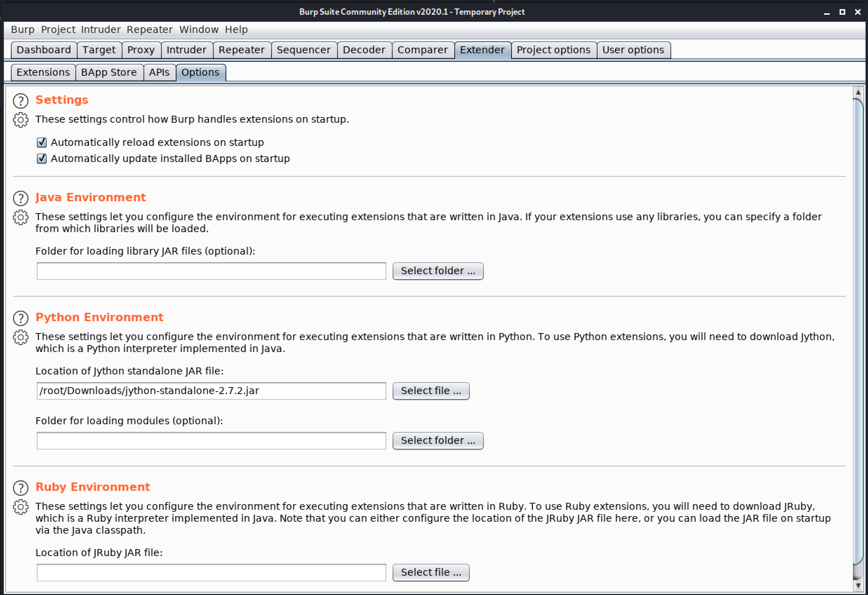Open the Intruder menu in menu bar
Screen dimensions: 868x595
101,29
